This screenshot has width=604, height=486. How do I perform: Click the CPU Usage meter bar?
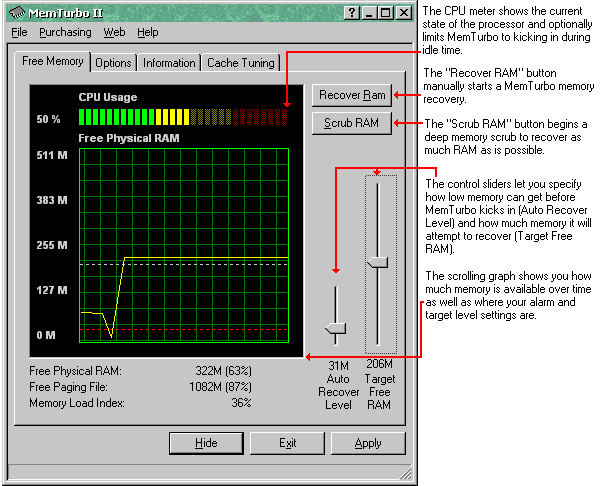183,117
